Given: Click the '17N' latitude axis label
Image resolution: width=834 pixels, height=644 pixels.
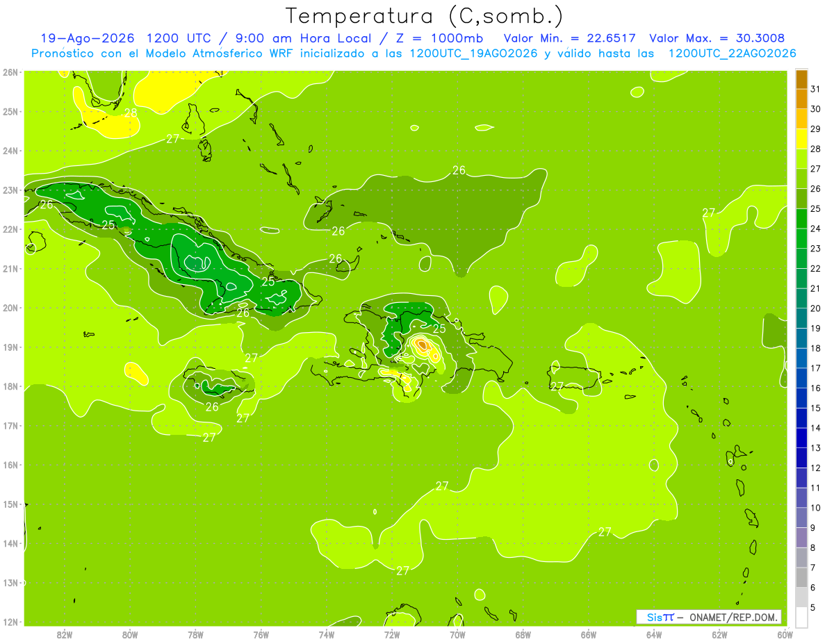Looking at the screenshot, I should click(10, 425).
